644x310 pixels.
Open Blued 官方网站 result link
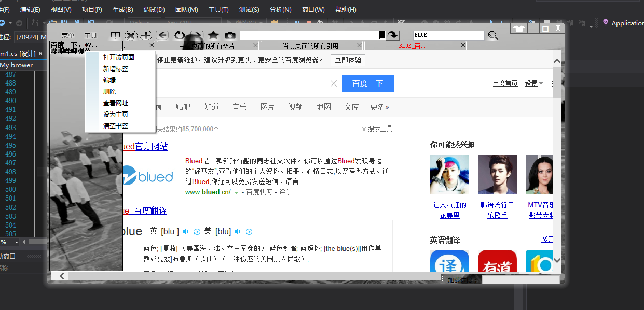[145, 147]
